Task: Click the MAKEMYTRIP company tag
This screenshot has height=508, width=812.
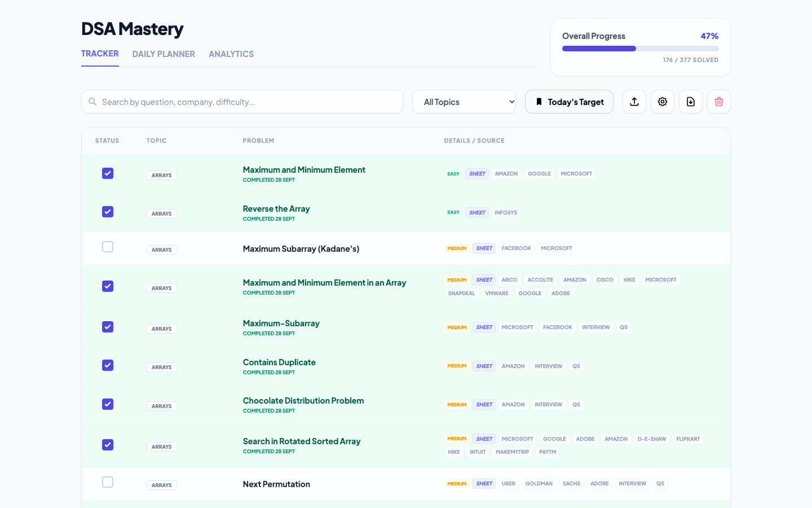Action: coord(513,452)
